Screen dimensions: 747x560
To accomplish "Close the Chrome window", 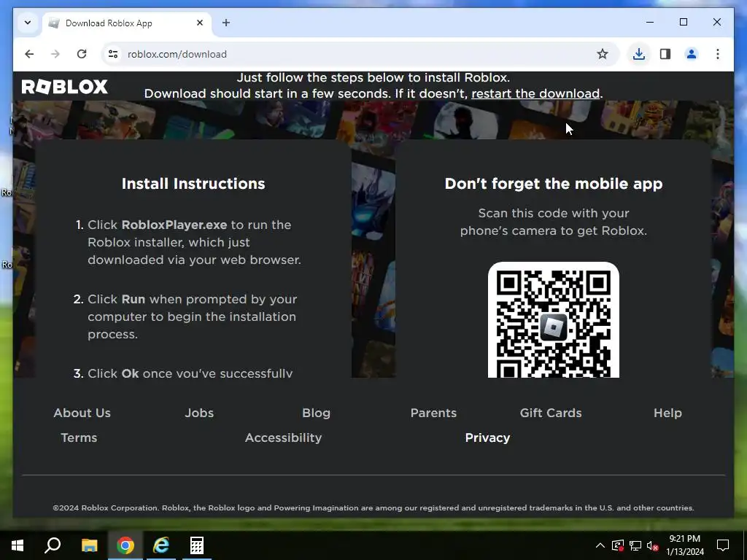I will (x=717, y=22).
